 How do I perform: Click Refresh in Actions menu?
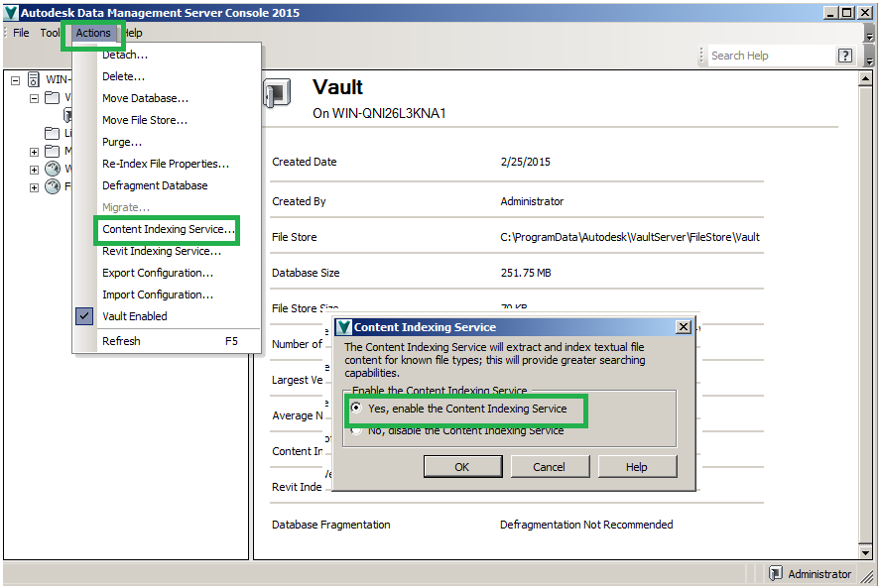[x=121, y=341]
